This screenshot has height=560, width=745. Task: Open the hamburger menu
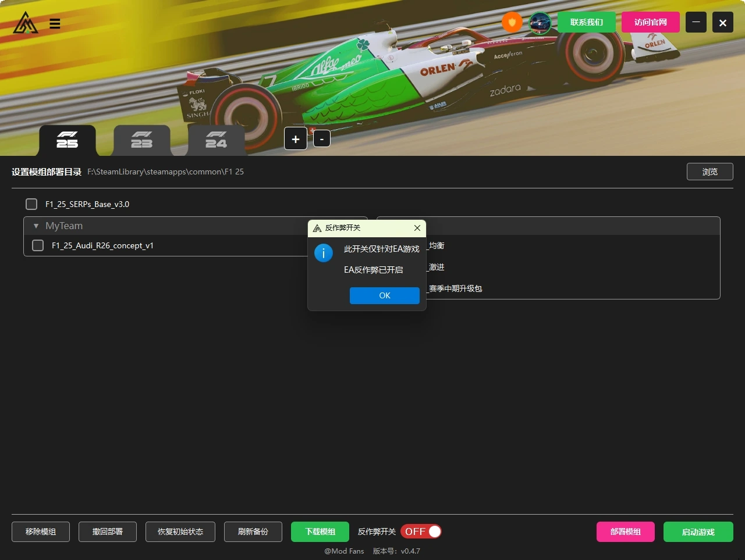(x=55, y=24)
